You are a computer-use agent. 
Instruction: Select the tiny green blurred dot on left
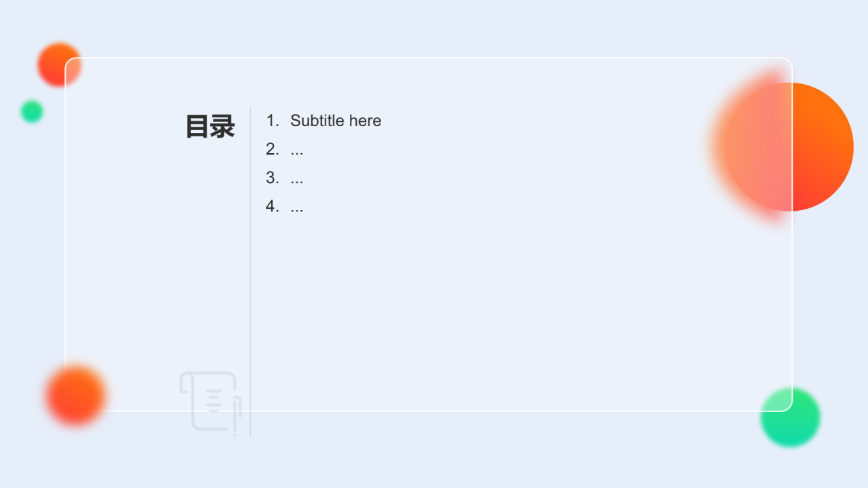(x=32, y=111)
